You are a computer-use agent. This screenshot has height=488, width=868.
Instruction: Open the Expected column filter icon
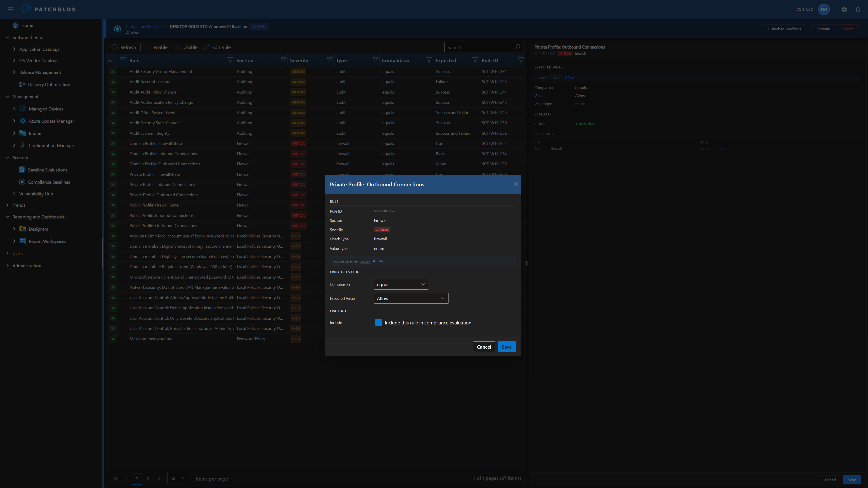[x=475, y=60]
